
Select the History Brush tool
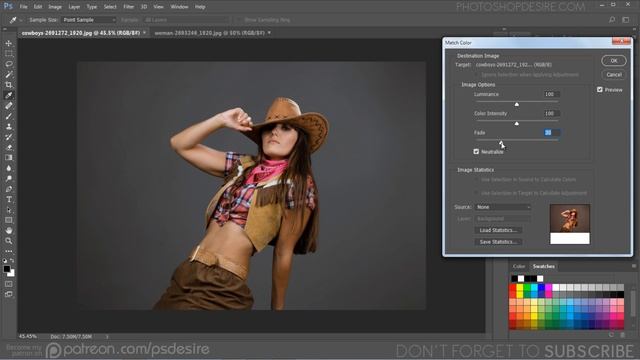9,137
